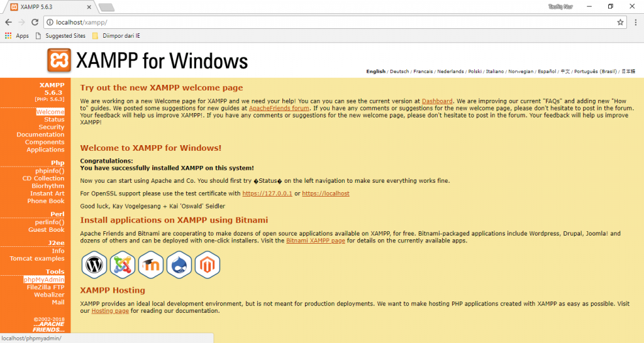Follow the Hosting page link

point(110,310)
